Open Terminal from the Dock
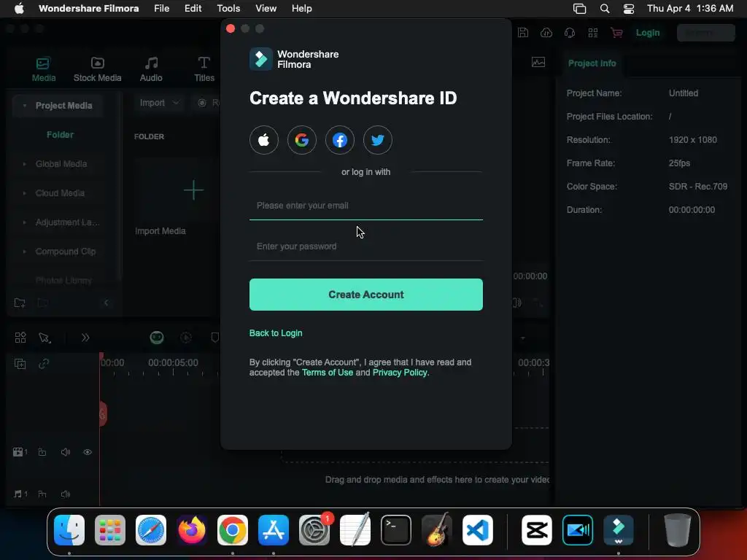The width and height of the screenshot is (747, 560). (x=396, y=530)
